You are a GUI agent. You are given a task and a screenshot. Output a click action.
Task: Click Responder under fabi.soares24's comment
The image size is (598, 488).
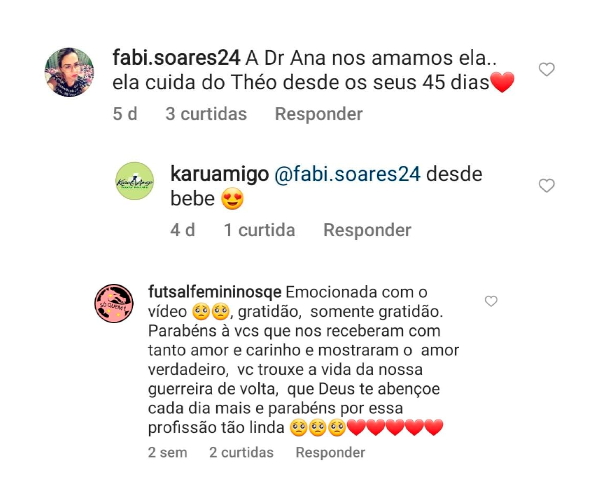click(x=319, y=114)
